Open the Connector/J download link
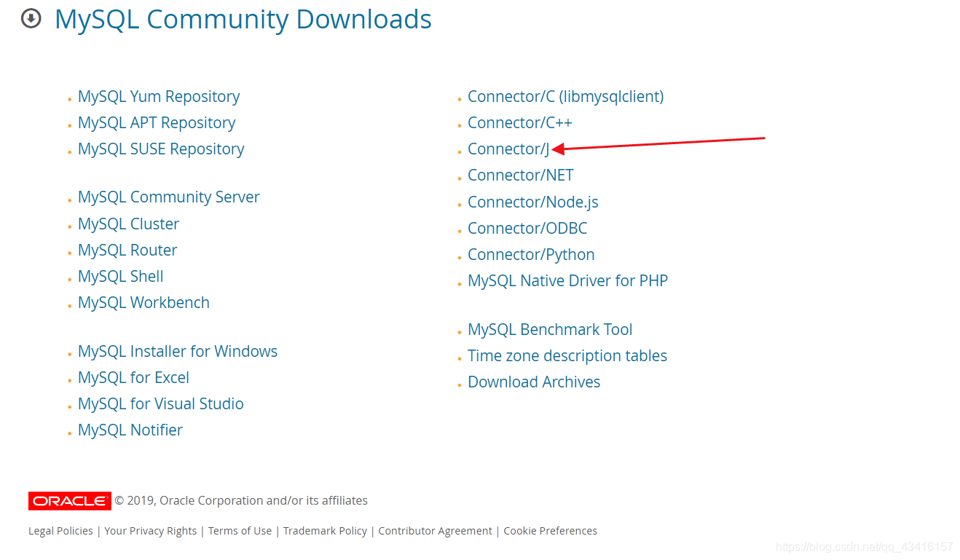This screenshot has height=560, width=960. click(508, 149)
